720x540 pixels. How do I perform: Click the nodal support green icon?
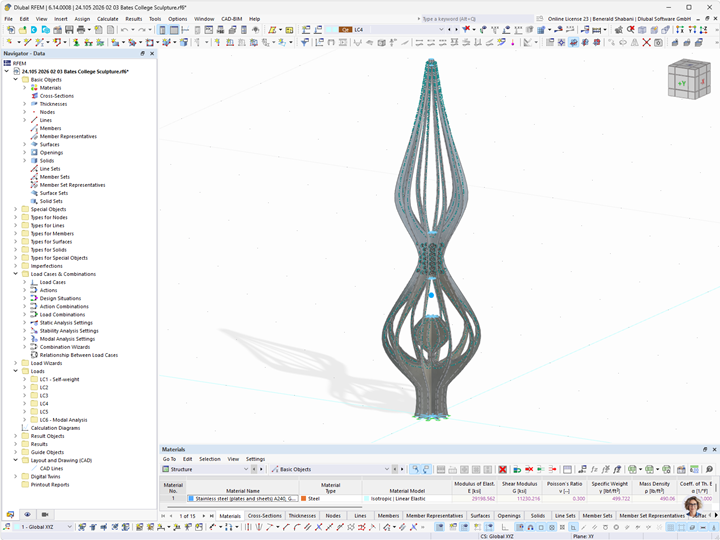coord(76,43)
